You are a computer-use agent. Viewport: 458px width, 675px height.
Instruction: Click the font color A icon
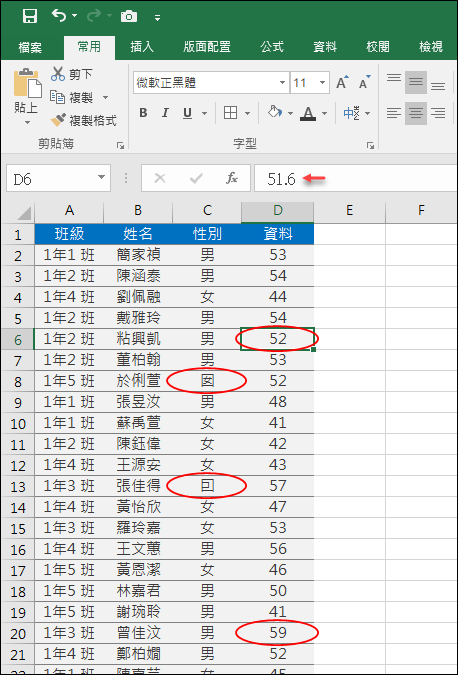[308, 113]
